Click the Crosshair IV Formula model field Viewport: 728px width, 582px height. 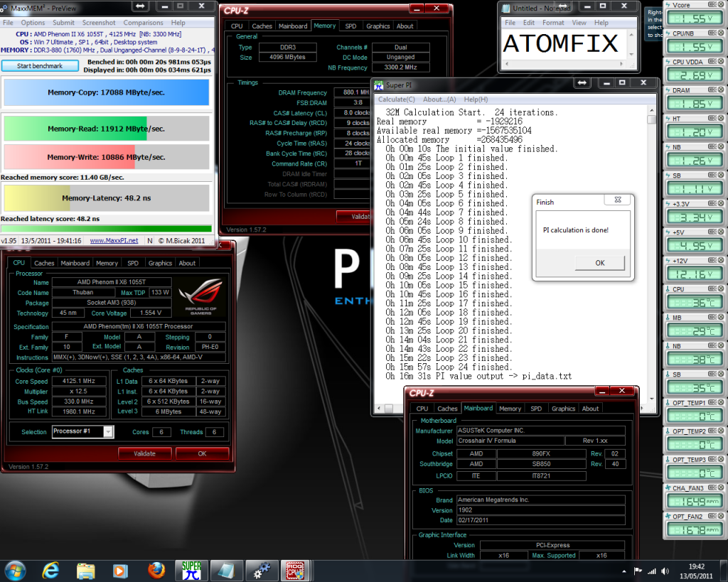pos(510,441)
